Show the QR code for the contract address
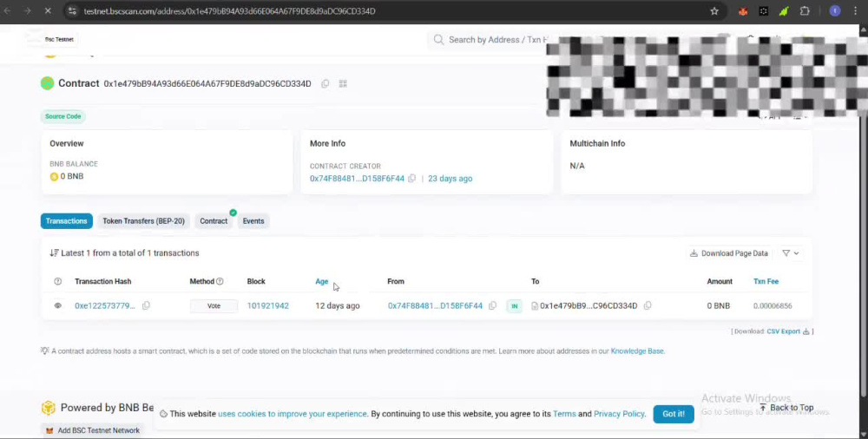The image size is (868, 439). (343, 83)
